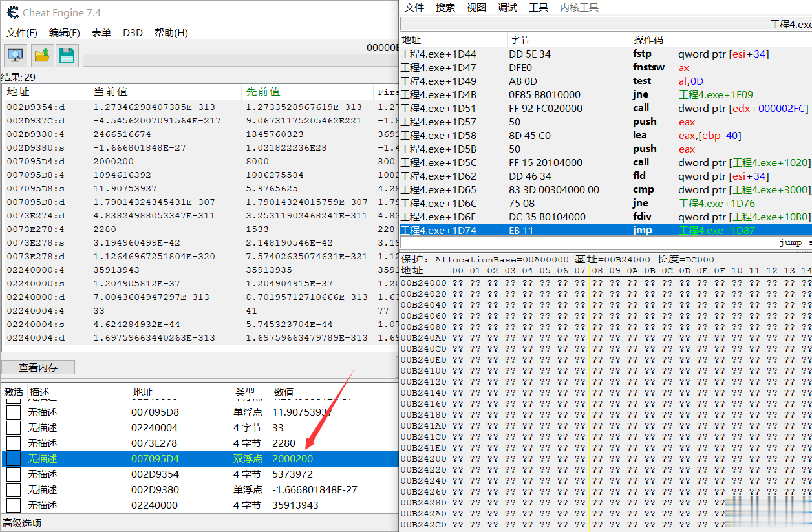
Task: Activate the checkbox for address 02240000
Action: (13, 505)
